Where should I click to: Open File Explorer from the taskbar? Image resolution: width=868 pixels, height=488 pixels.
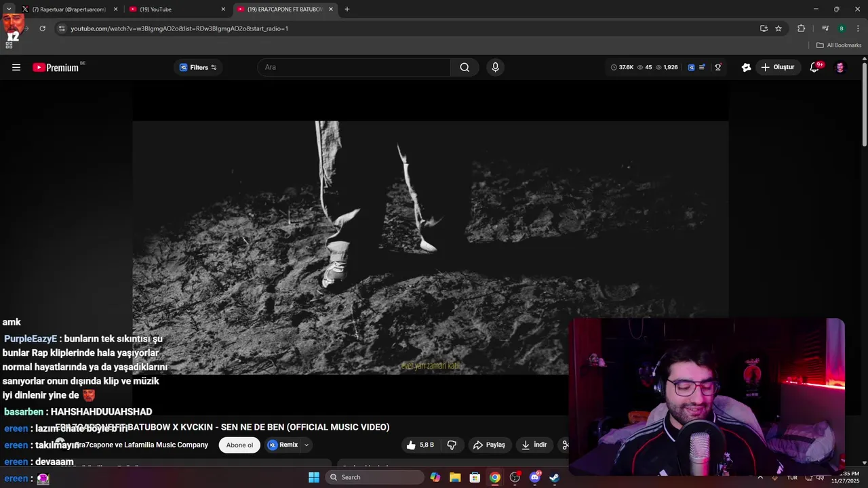(455, 477)
